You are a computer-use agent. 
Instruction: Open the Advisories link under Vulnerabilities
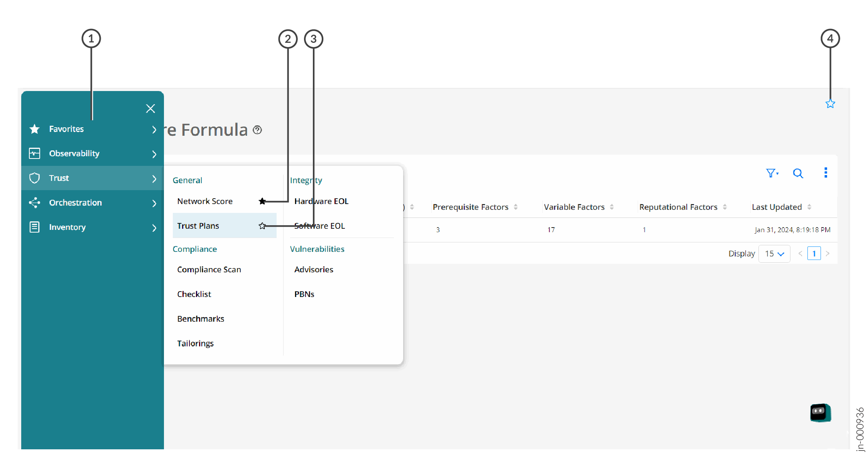[313, 269]
